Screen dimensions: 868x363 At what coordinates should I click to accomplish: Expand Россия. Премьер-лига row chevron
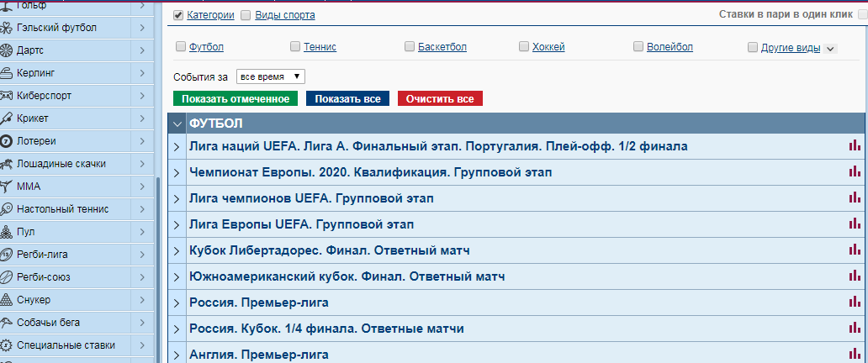coord(177,303)
